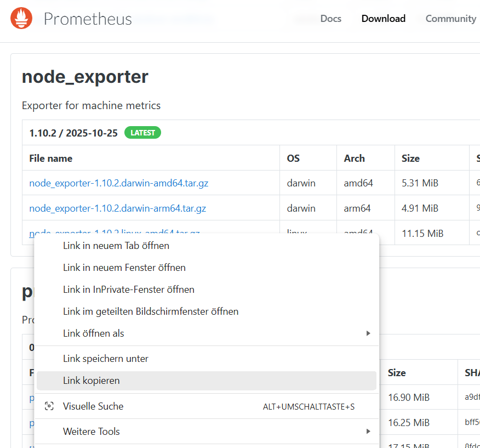Choose 'Link in neuem Fenster öffnen'
Viewport: 480px width, 448px height.
pyautogui.click(x=124, y=268)
